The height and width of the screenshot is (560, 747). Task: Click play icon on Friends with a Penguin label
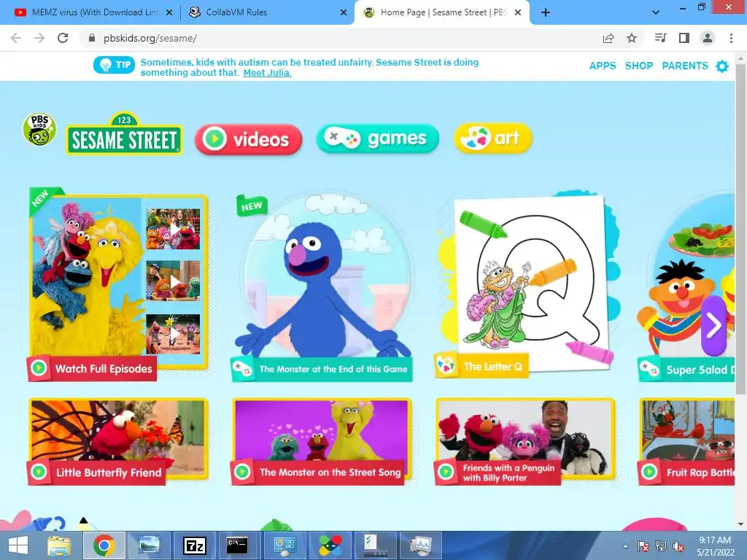[446, 472]
